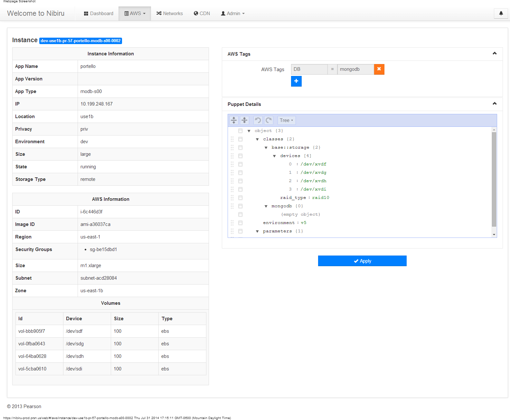Click the Welcome to Nibiru brand link
Screen dimensions: 510x420
[36, 14]
